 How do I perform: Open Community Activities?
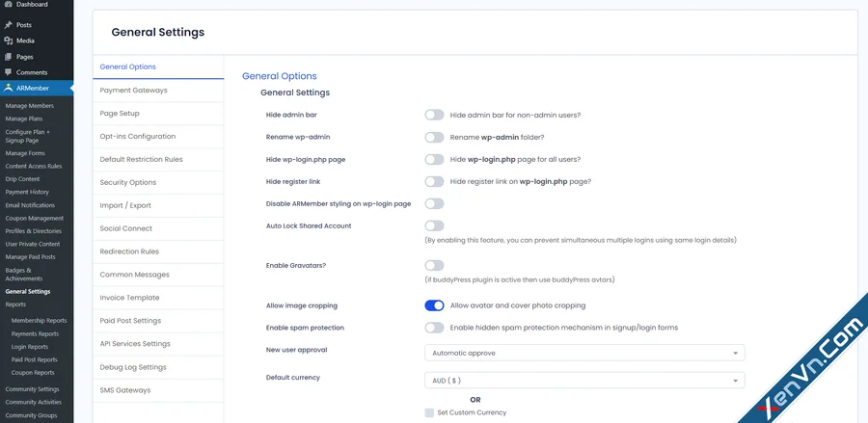tap(33, 403)
